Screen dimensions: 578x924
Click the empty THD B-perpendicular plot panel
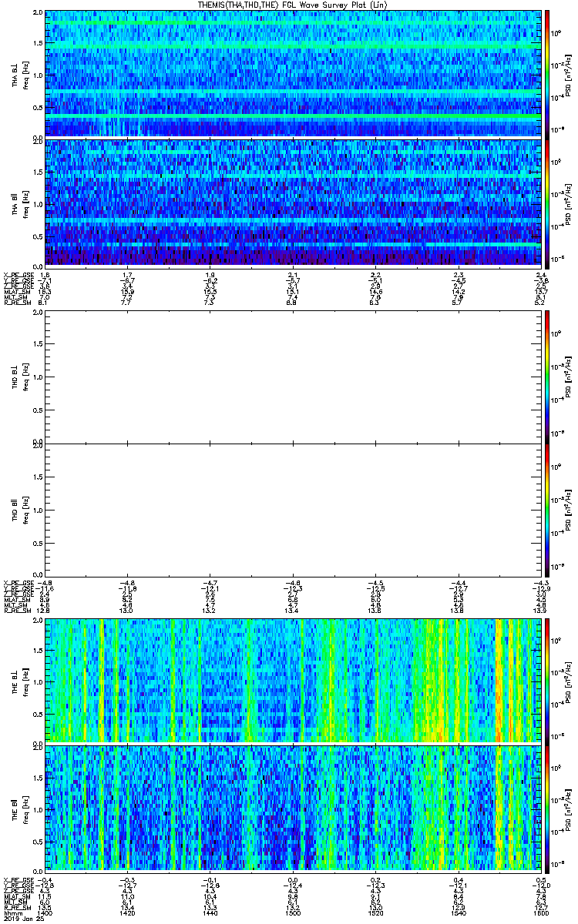[x=293, y=378]
